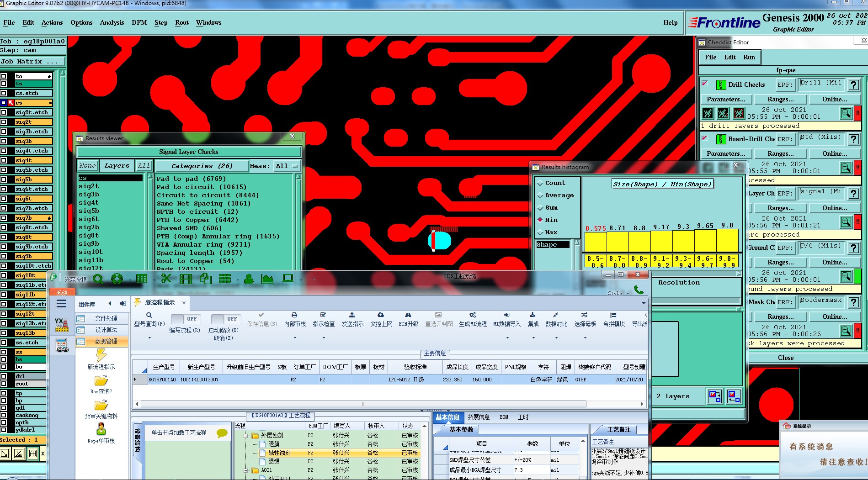Expand the 型号查询 dropdown arrow

[x=149, y=338]
